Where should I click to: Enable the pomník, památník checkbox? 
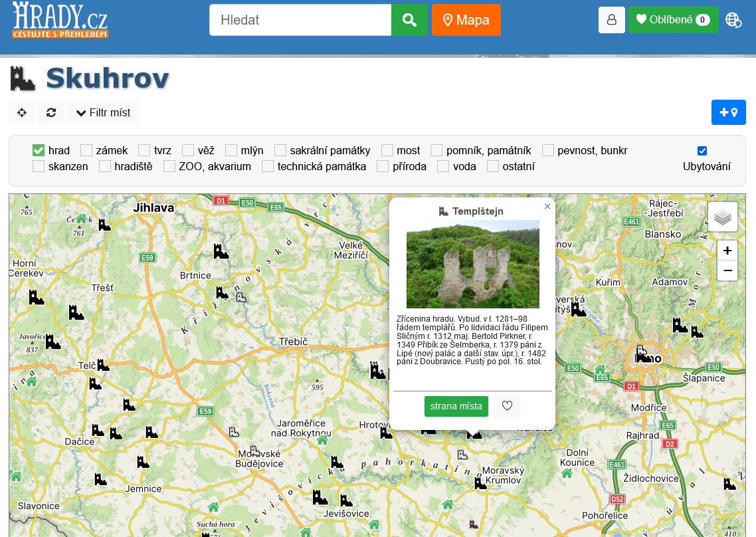point(436,151)
